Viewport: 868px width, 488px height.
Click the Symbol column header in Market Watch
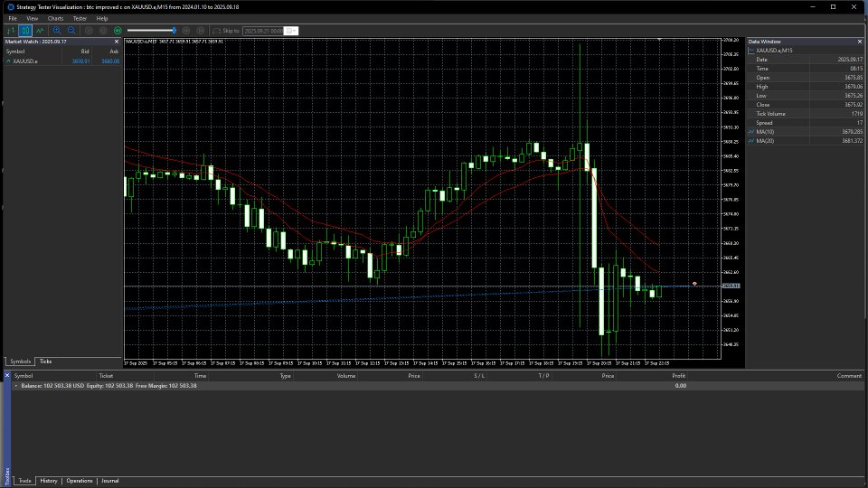[15, 52]
